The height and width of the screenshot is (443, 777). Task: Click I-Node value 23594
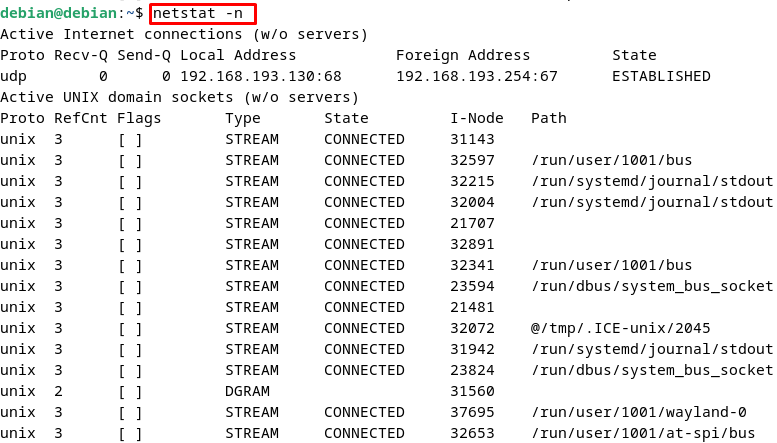(472, 286)
